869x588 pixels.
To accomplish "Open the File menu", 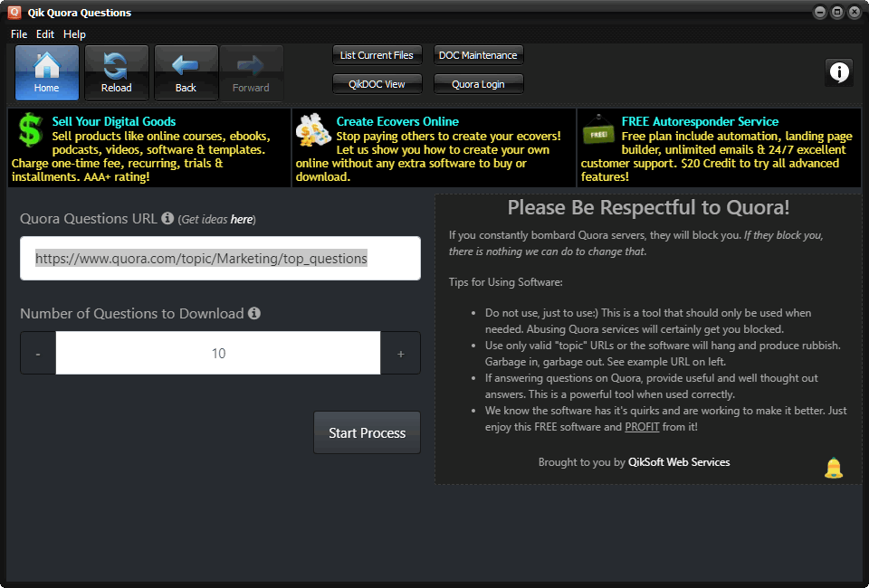I will click(x=19, y=34).
